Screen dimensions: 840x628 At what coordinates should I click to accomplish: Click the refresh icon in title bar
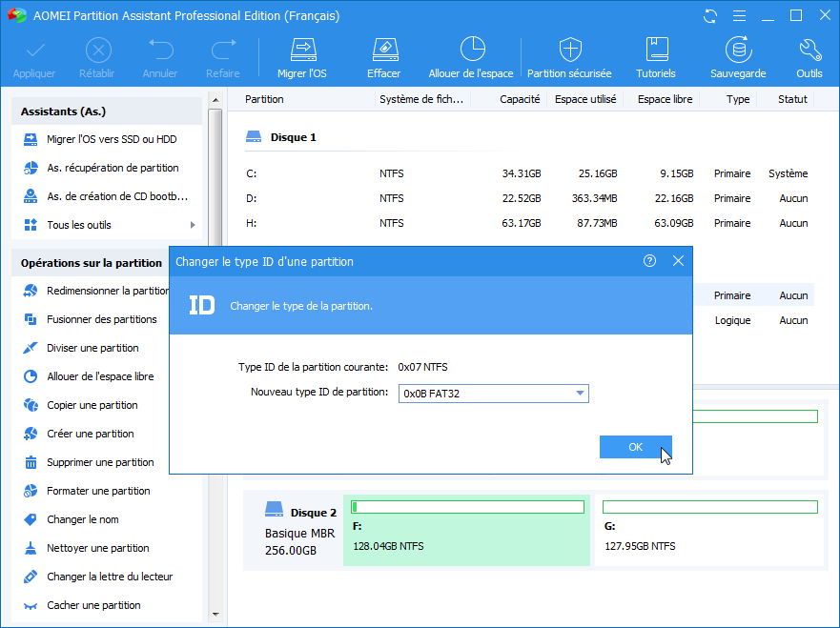[709, 16]
